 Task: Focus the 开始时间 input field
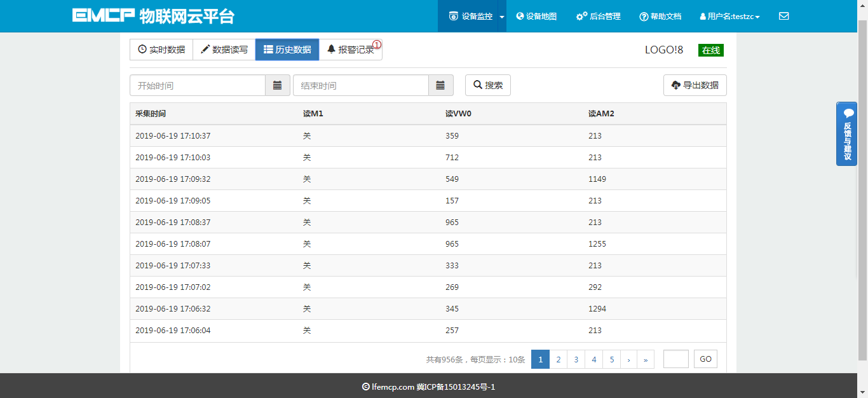point(198,85)
